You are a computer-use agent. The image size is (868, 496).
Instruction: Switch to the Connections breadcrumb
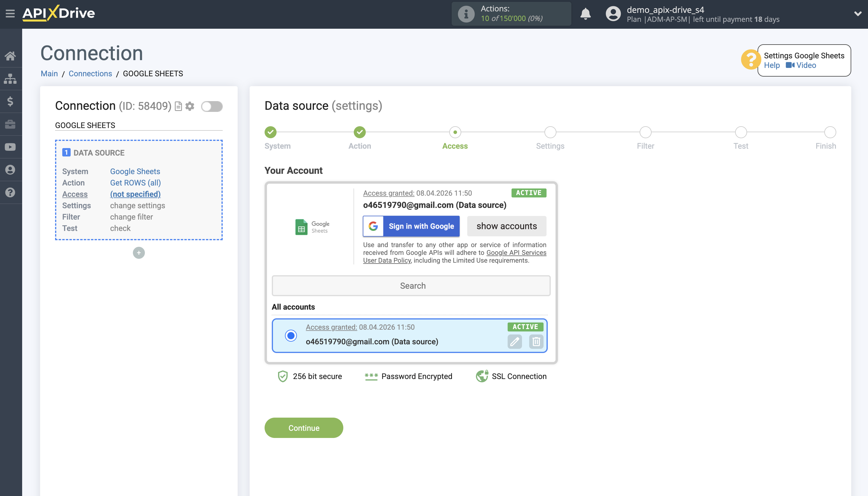point(90,74)
